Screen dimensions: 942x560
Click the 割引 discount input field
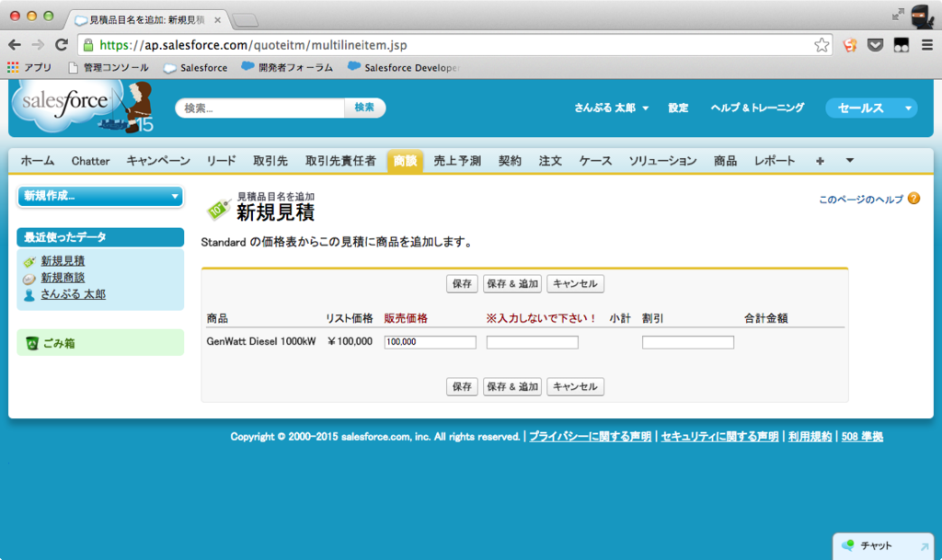(x=688, y=342)
